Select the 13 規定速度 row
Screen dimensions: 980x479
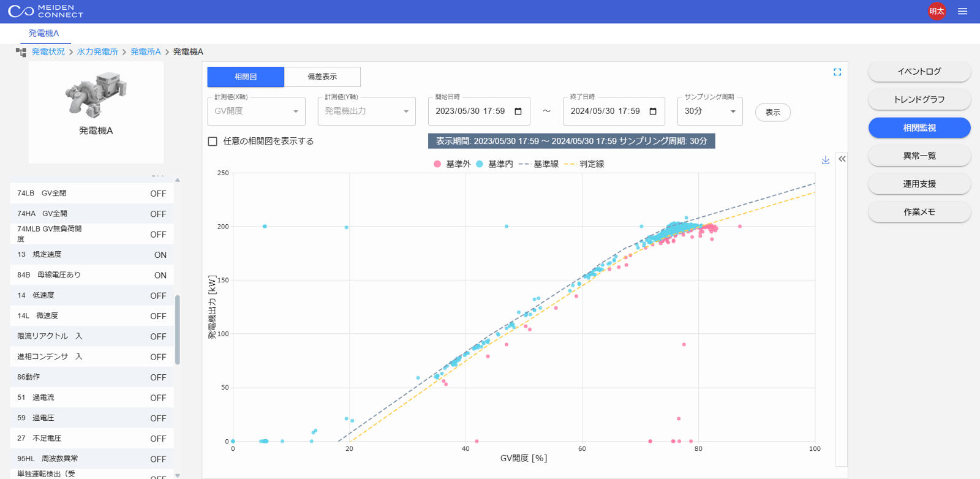coord(92,255)
